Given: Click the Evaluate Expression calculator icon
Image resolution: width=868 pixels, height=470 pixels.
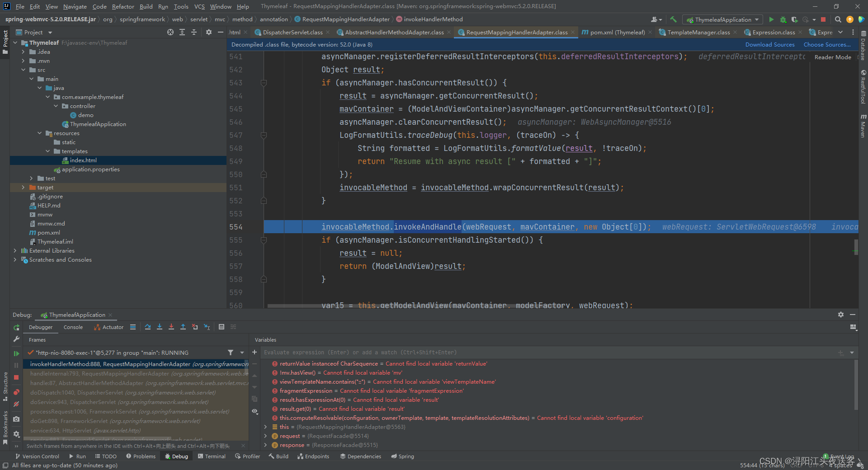Looking at the screenshot, I should (x=222, y=327).
